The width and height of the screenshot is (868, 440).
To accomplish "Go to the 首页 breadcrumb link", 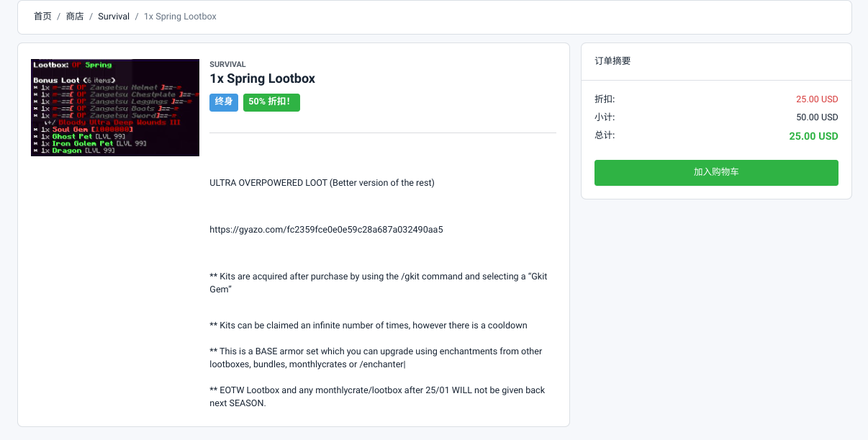I will tap(42, 16).
